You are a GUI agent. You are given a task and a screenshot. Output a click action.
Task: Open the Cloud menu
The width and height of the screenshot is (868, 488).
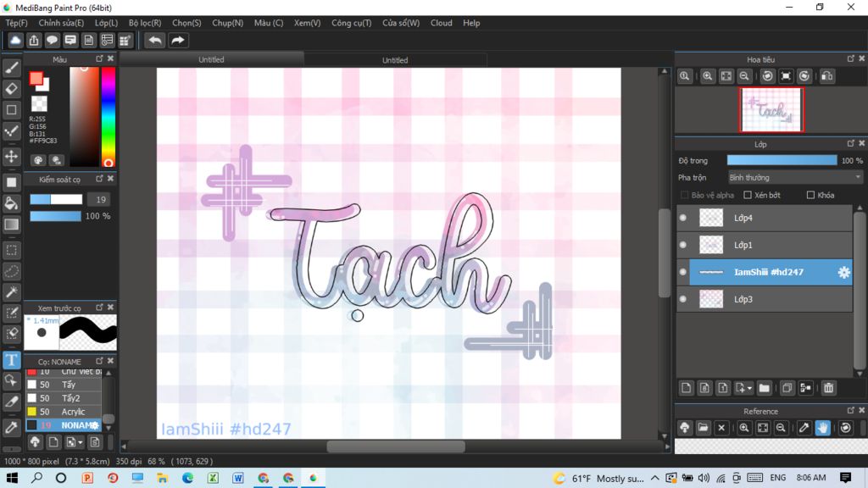click(x=441, y=23)
